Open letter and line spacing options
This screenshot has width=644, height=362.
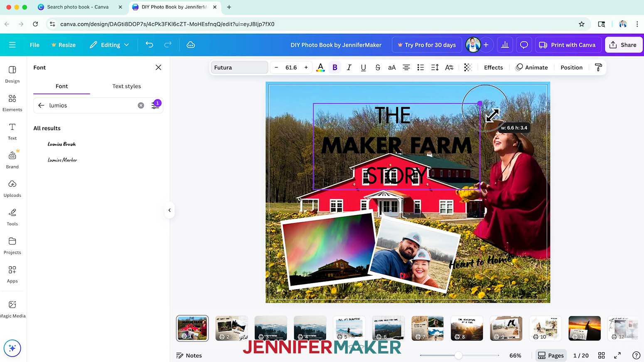[435, 67]
